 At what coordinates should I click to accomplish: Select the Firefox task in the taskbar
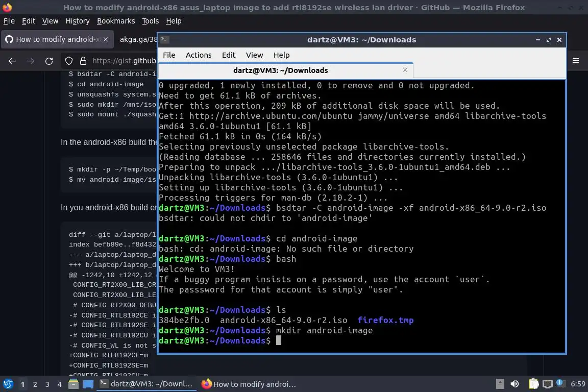249,384
